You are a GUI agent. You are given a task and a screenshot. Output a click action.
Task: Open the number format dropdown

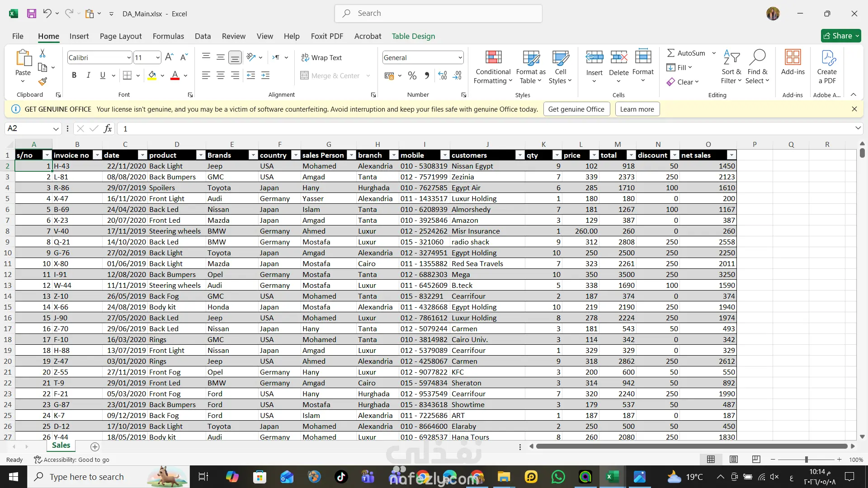coord(460,57)
